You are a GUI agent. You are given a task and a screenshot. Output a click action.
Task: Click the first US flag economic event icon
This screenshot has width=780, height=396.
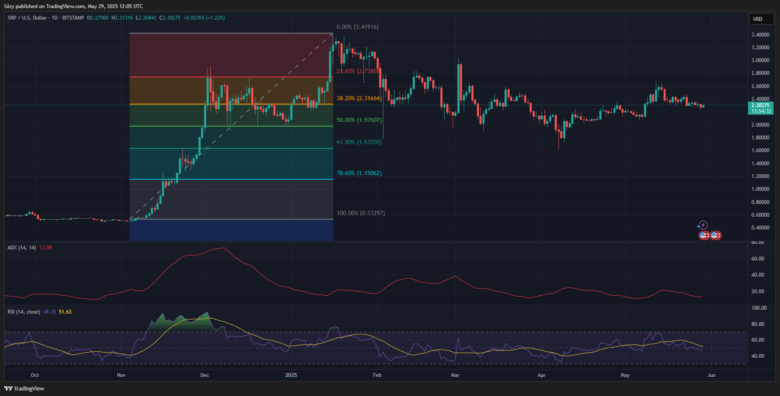pos(704,235)
